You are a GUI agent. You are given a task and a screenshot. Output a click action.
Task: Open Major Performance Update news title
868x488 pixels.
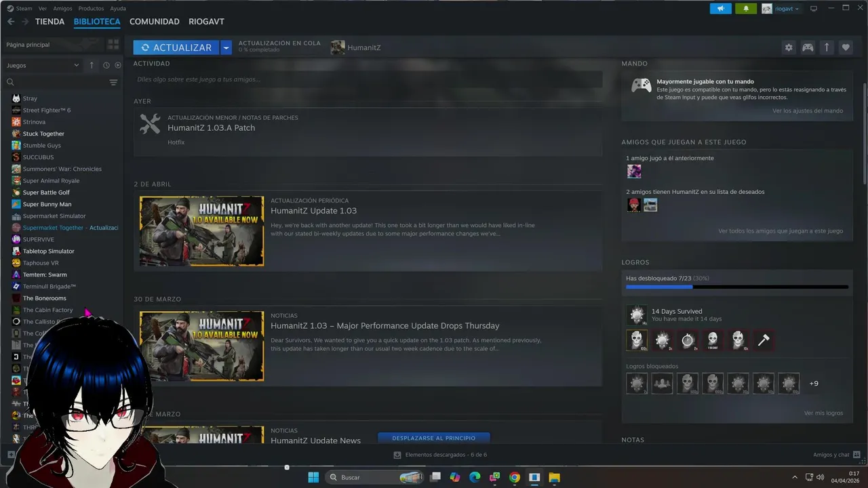coord(384,326)
